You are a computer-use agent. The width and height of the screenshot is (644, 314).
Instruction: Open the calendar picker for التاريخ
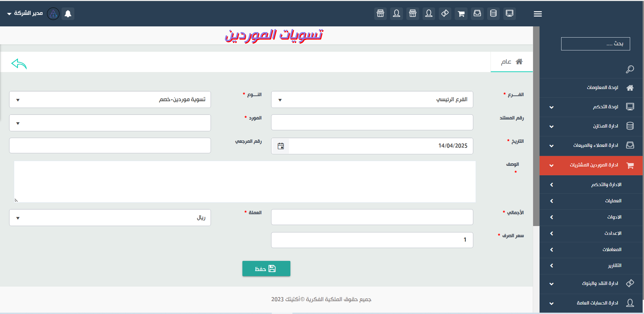[281, 146]
